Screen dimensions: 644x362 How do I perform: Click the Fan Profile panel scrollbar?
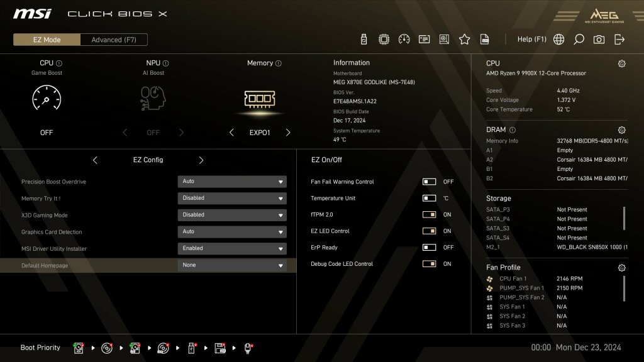pos(625,288)
